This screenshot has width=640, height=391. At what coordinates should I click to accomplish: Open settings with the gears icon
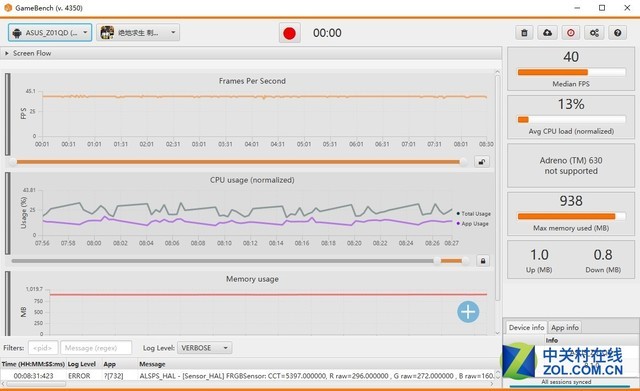point(594,33)
